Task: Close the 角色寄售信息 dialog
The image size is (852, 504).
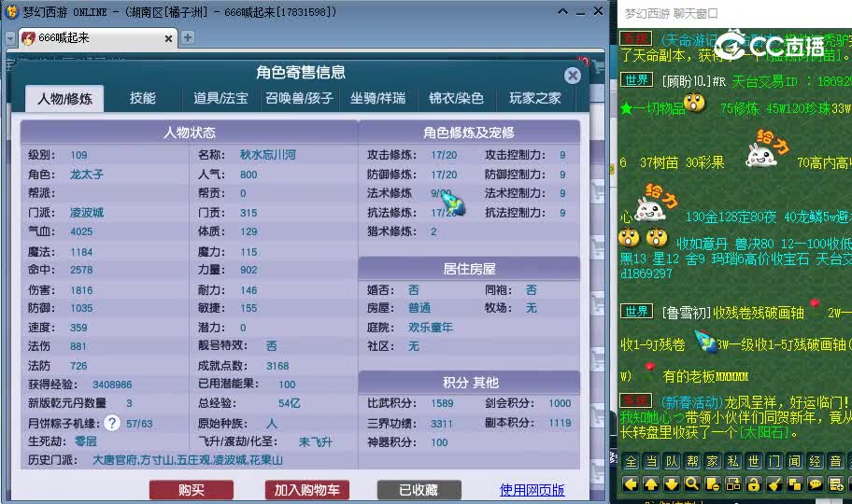Action: (572, 76)
